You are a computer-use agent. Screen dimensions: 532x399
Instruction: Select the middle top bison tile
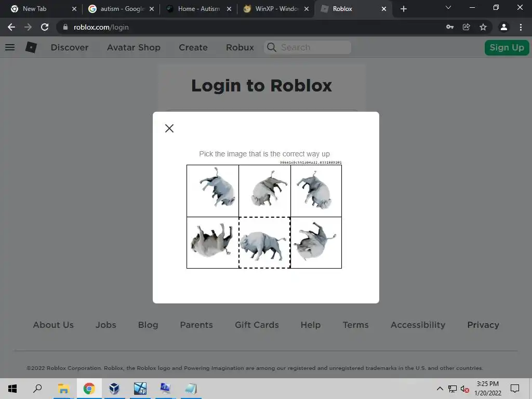(x=264, y=191)
